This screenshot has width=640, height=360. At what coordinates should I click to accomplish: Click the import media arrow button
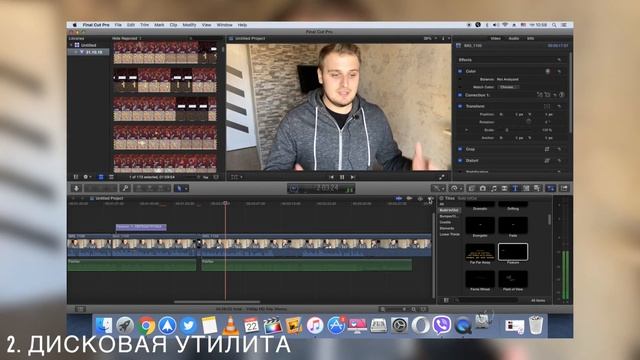(x=76, y=188)
